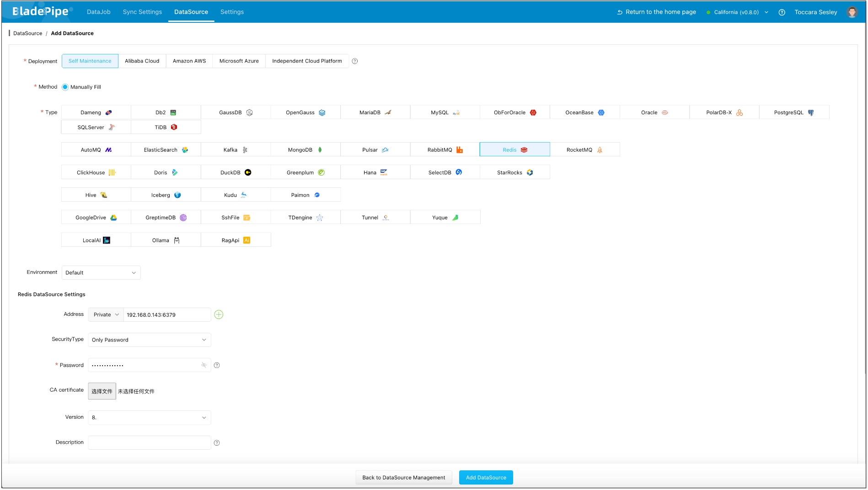Click the help icon next to Description

point(217,443)
